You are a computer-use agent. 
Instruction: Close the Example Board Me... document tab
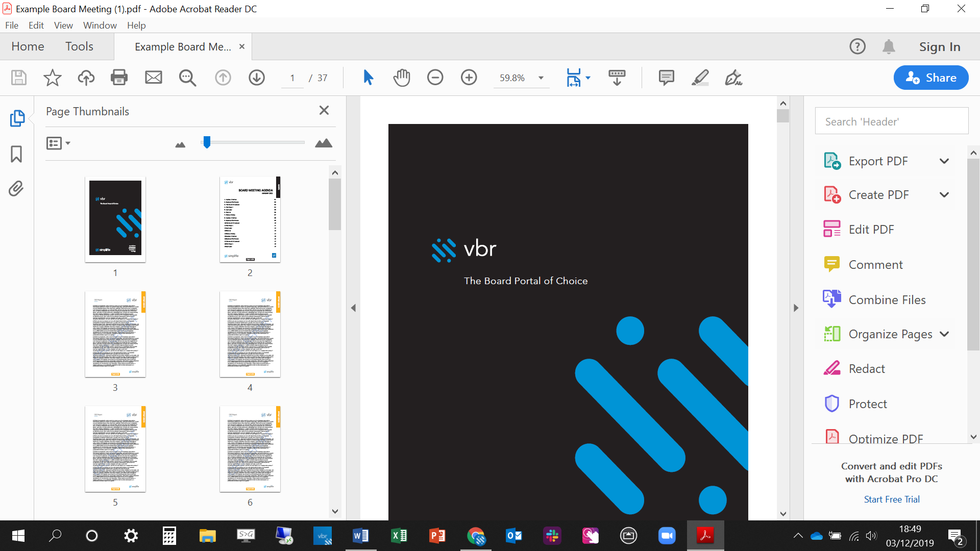click(242, 46)
